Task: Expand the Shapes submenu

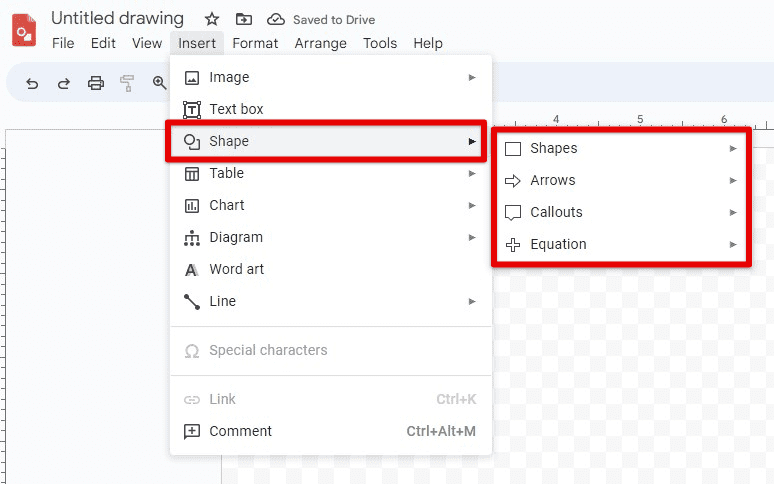Action: click(621, 149)
